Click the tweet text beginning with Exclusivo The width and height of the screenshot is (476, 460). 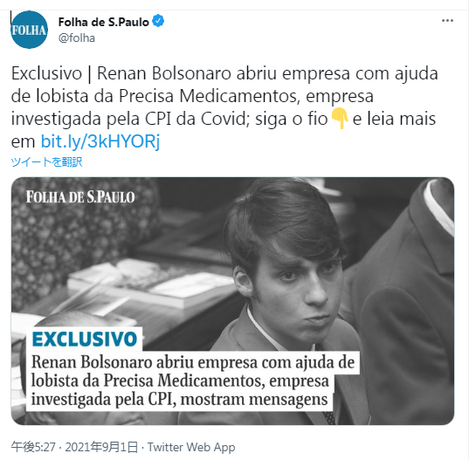(224, 107)
